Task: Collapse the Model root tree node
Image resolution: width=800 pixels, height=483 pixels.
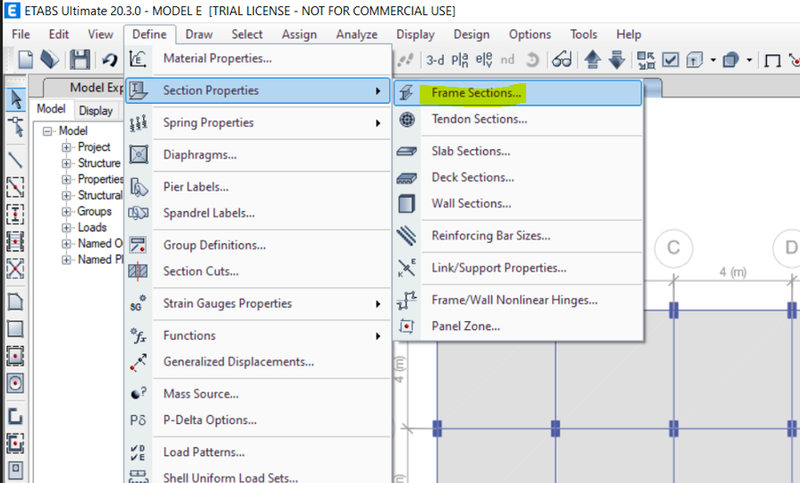Action: tap(47, 131)
